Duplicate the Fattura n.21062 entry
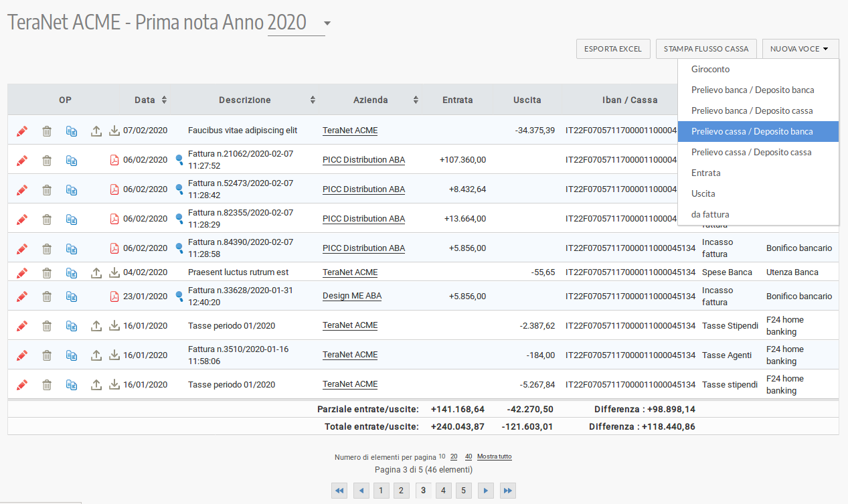Viewport: 848px width, 504px height. 72,160
